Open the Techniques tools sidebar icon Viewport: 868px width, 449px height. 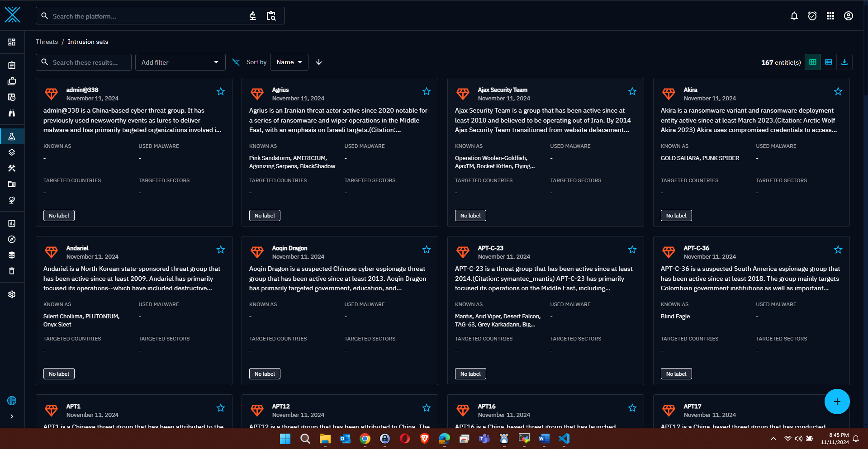[x=12, y=168]
